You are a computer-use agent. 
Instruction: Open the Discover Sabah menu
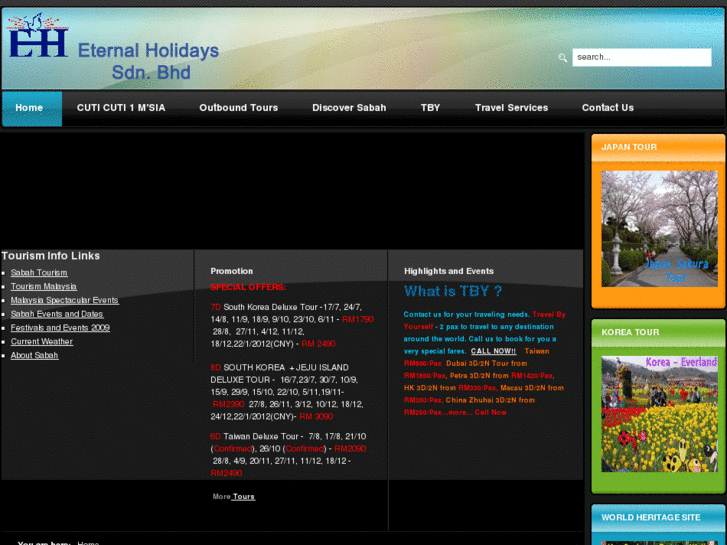point(349,108)
